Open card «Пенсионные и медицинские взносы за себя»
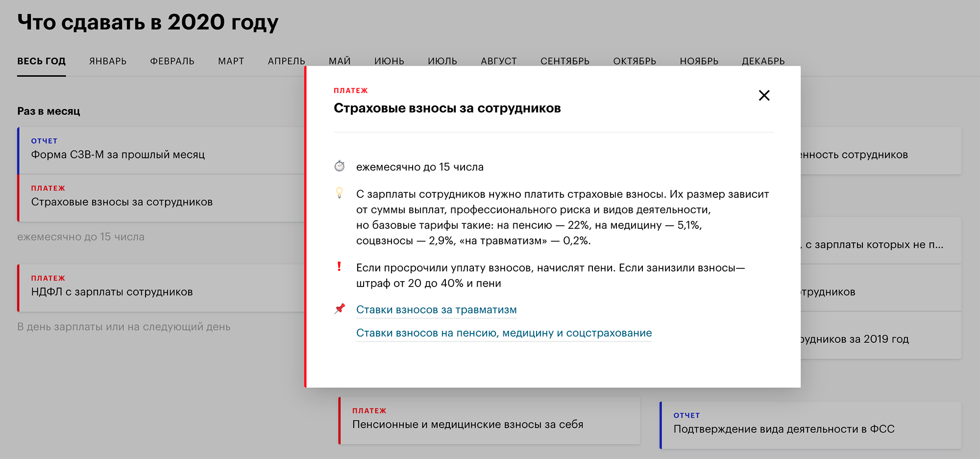 coord(489,421)
